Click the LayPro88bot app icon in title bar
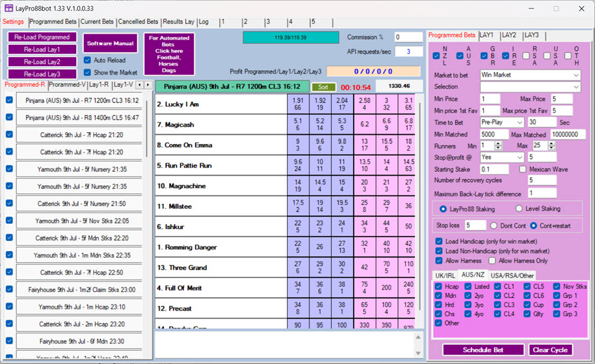The width and height of the screenshot is (595, 364). [x=9, y=8]
